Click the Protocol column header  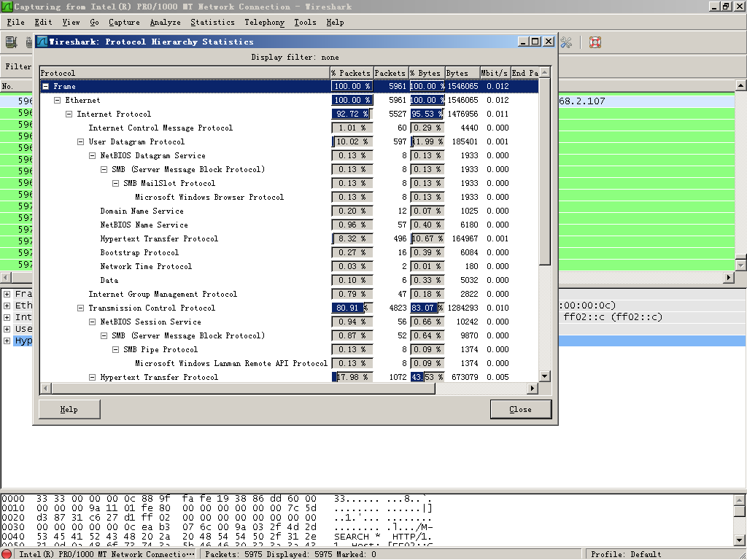(x=185, y=73)
